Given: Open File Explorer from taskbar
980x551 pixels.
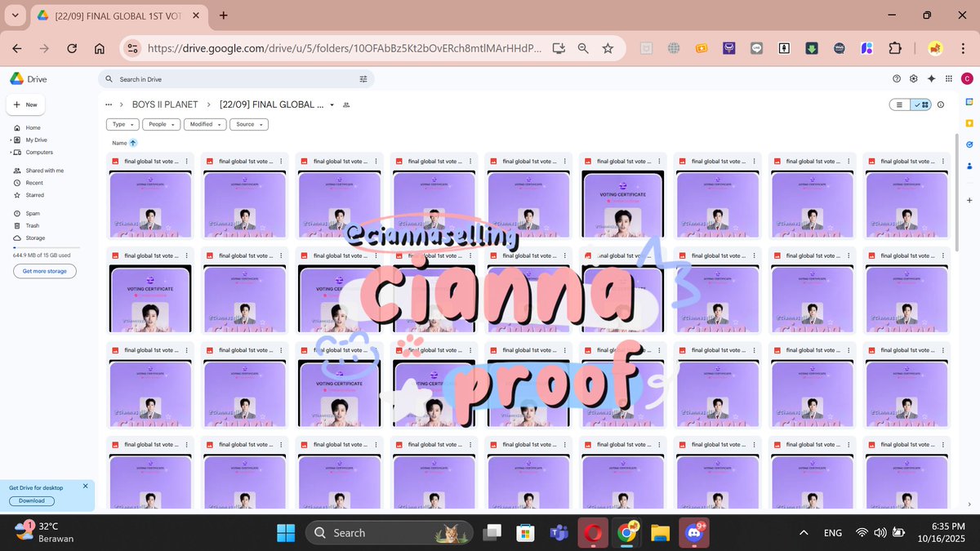Looking at the screenshot, I should pyautogui.click(x=660, y=532).
